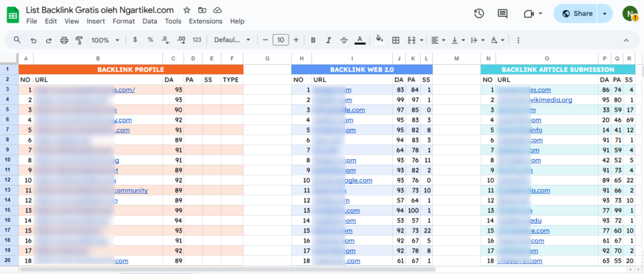
Task: Open borders options
Action: coord(396,40)
